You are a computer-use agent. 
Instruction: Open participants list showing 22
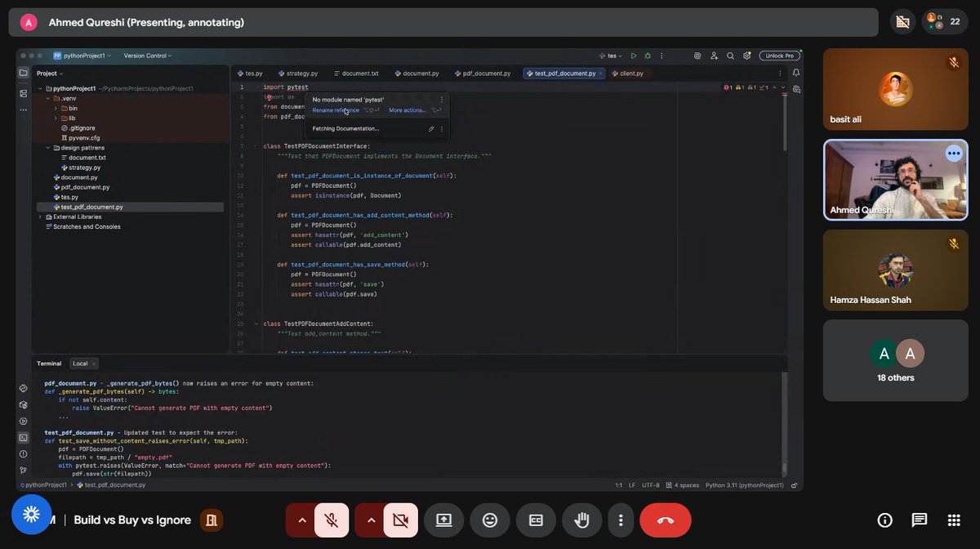[945, 21]
